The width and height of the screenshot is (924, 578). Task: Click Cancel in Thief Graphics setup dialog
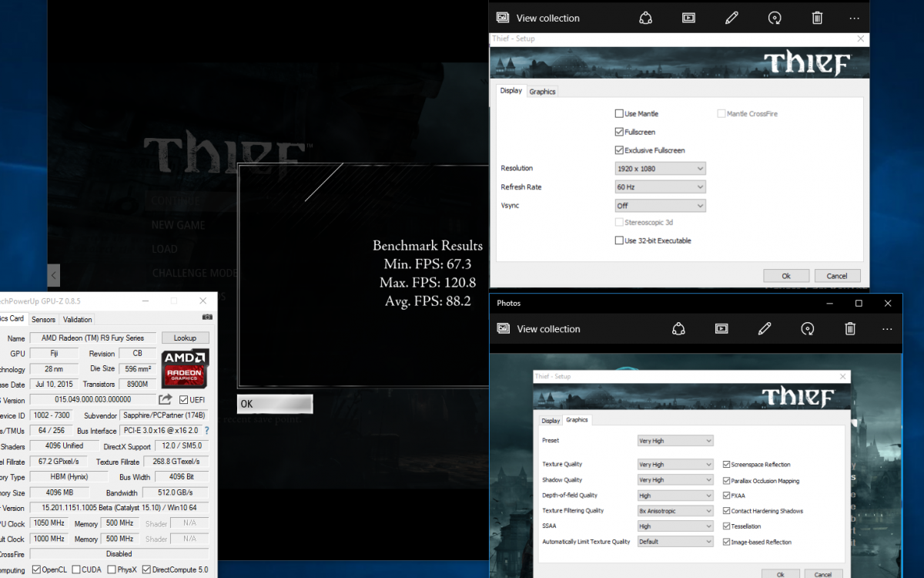(x=823, y=574)
